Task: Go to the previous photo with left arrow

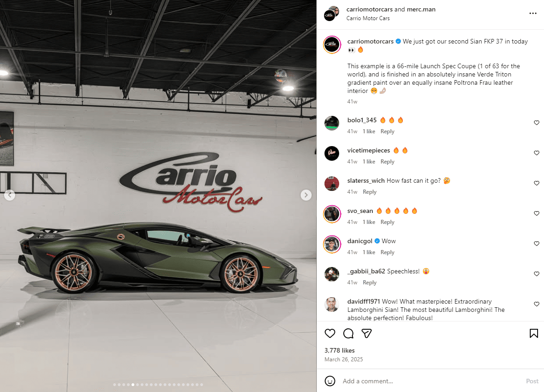Action: pyautogui.click(x=10, y=195)
